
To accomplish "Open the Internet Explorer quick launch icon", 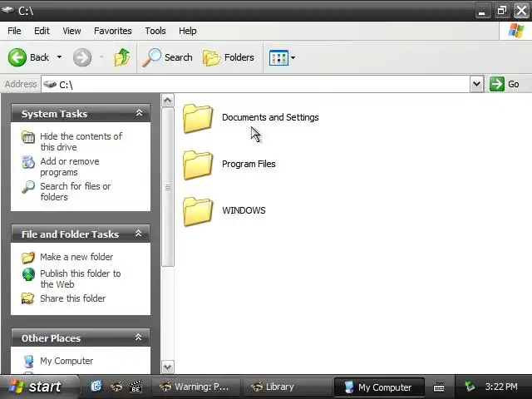I will pyautogui.click(x=96, y=386).
